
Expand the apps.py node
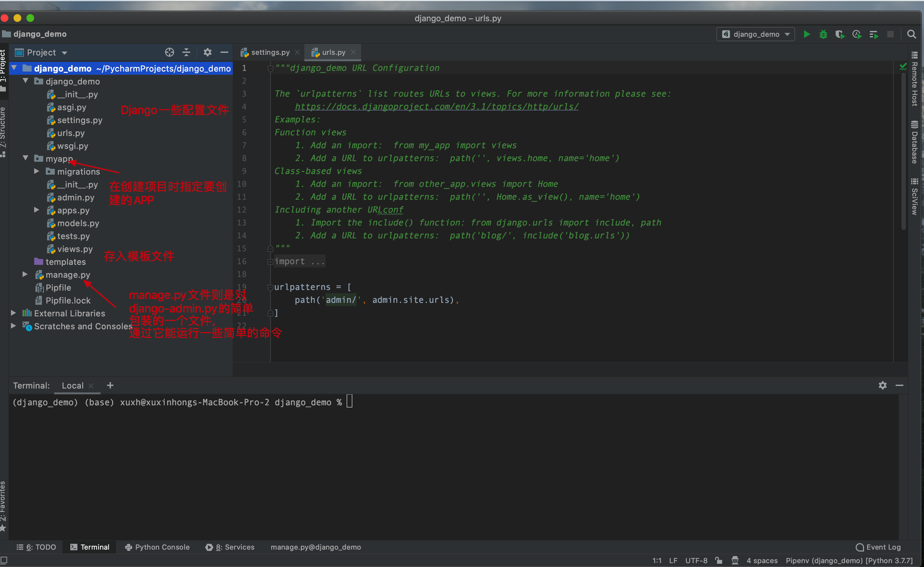pyautogui.click(x=37, y=210)
